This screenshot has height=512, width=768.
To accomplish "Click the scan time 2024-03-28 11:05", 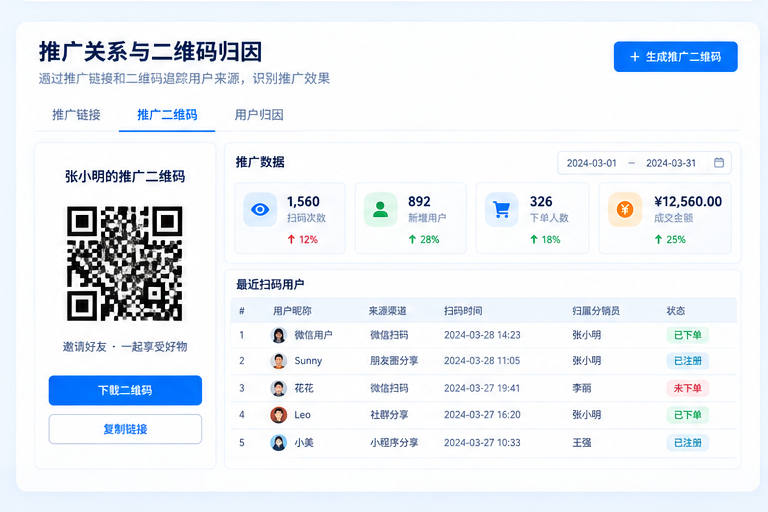I will (482, 361).
